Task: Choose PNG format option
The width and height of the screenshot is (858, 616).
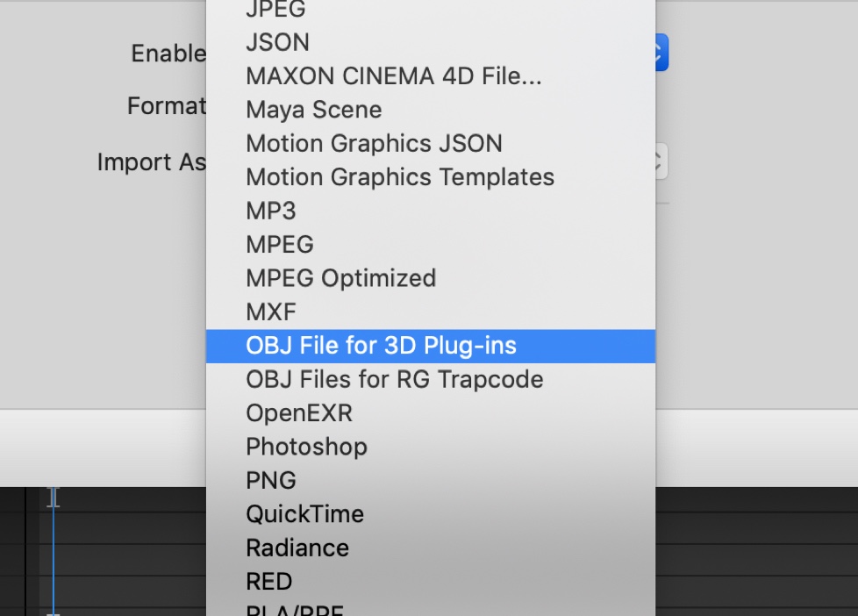Action: coord(431,480)
